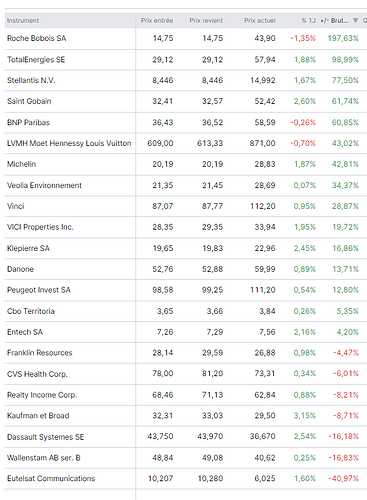Select the Eutelsat Communications row
The image size is (367, 500).
pyautogui.click(x=186, y=478)
